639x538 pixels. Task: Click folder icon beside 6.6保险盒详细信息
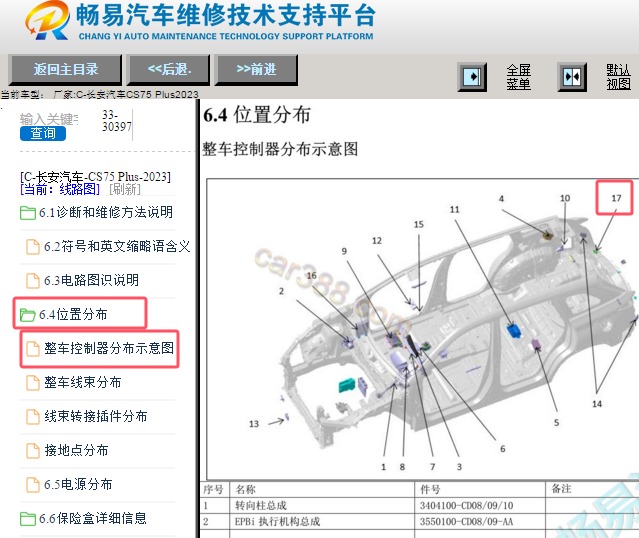(x=28, y=519)
